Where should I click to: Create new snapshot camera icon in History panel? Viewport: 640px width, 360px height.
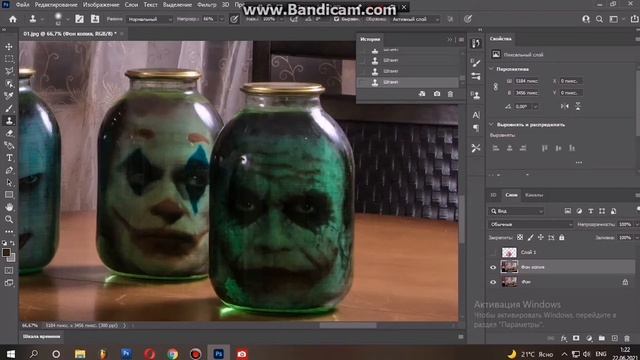(437, 94)
